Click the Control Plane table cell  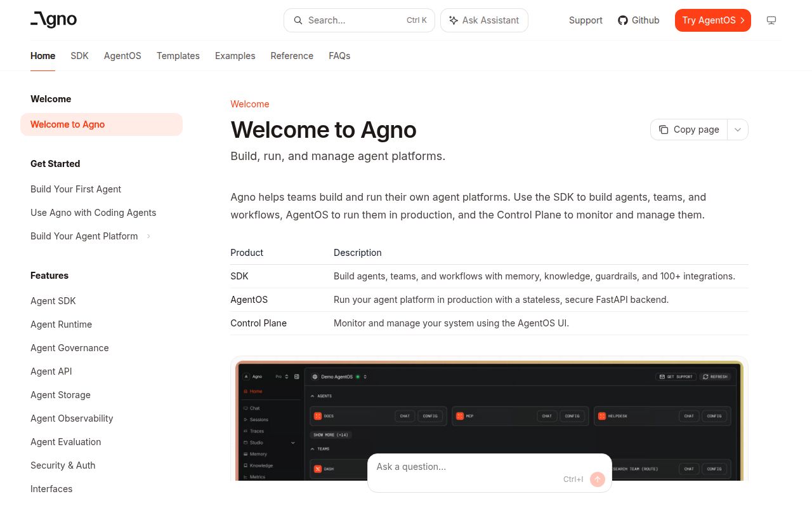(x=258, y=323)
